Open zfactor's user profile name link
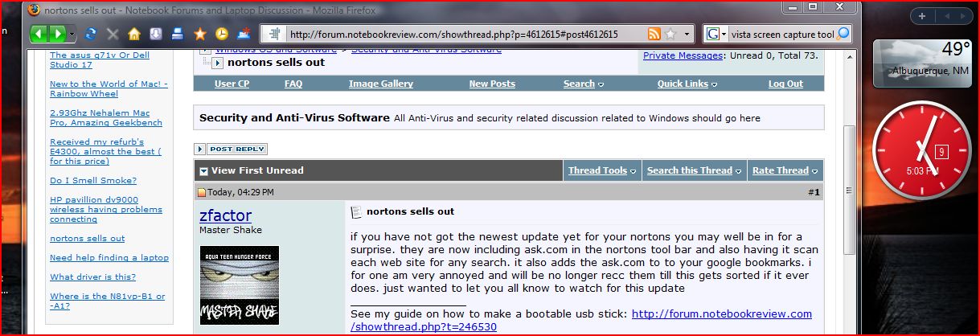The width and height of the screenshot is (980, 336). (x=225, y=215)
